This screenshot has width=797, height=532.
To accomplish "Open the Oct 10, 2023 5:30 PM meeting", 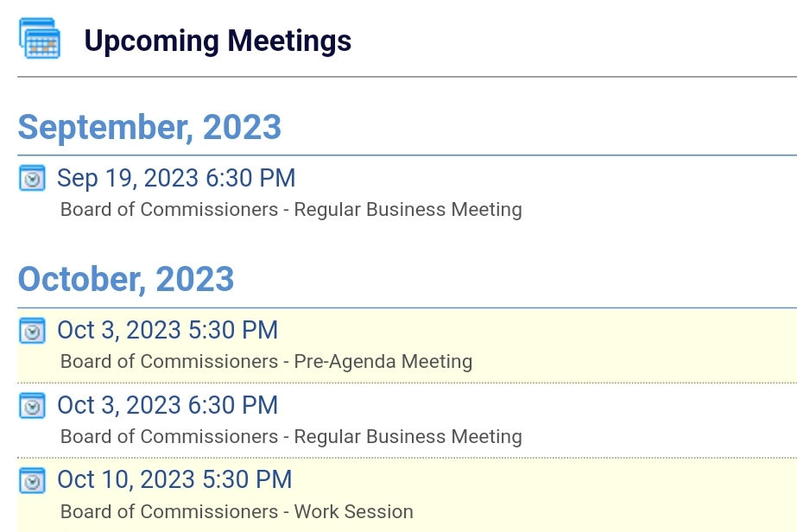I will (174, 480).
